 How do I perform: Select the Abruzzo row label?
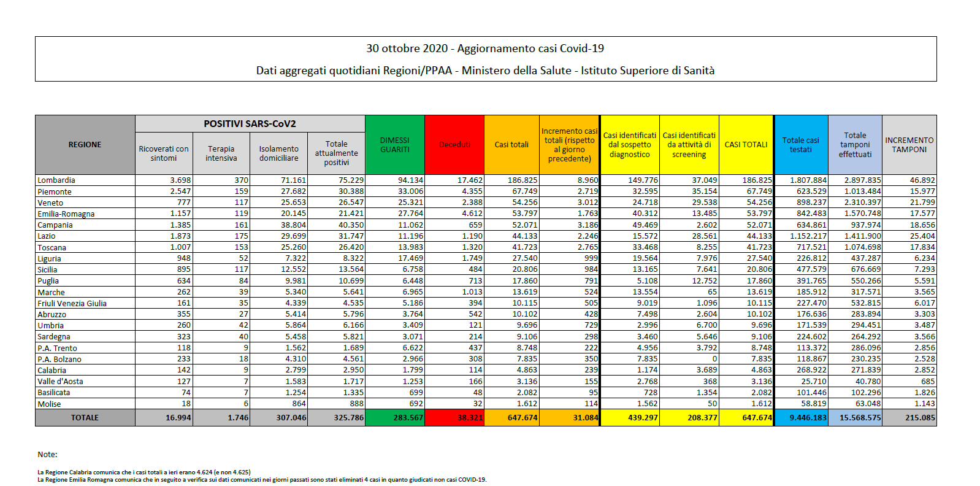[52, 314]
